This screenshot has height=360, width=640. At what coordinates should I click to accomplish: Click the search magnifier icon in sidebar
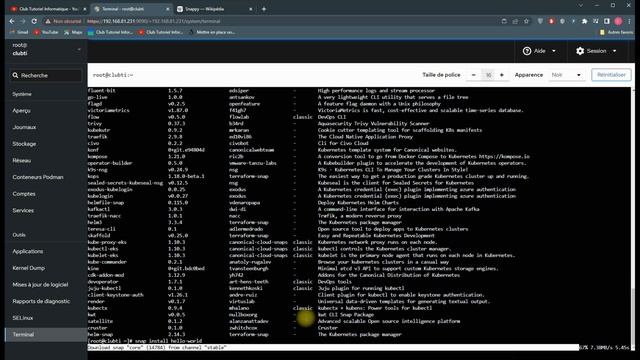coord(15,76)
